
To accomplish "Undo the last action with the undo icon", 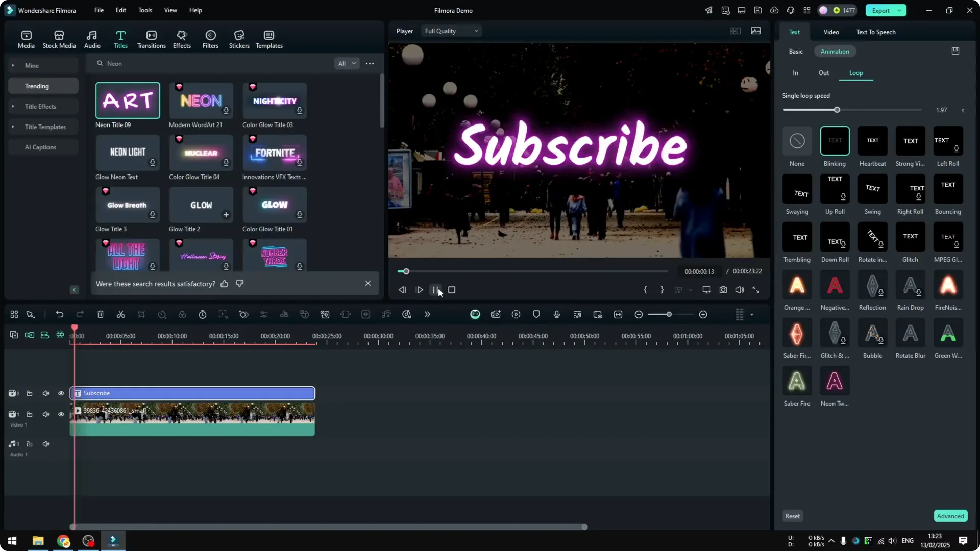I will [60, 314].
